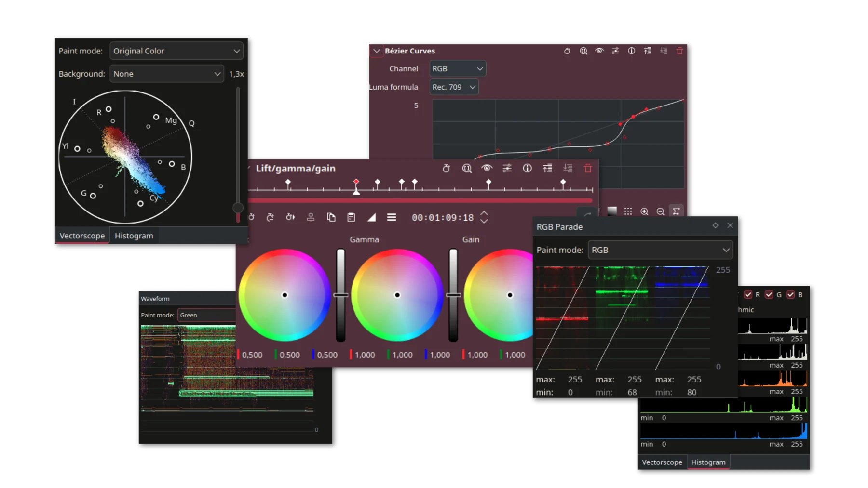The image size is (868, 488).
Task: Uncheck the R channel in Histogram
Action: click(748, 295)
